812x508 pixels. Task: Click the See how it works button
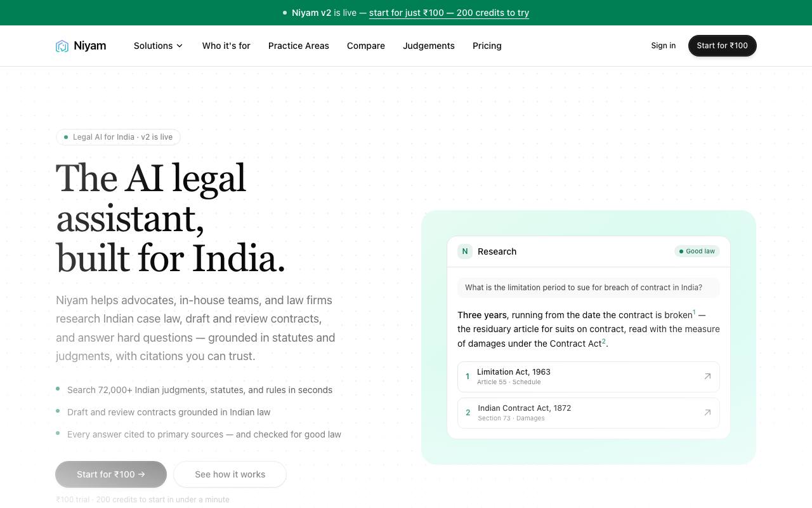[x=230, y=474]
